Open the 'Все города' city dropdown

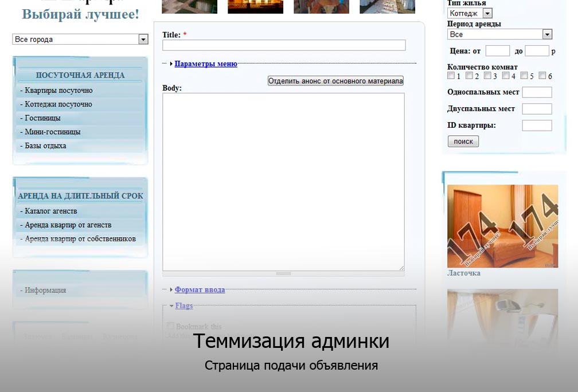pyautogui.click(x=80, y=39)
